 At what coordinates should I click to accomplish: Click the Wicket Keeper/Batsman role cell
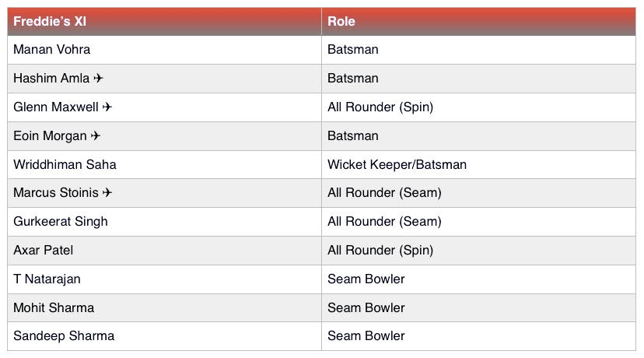(478, 164)
